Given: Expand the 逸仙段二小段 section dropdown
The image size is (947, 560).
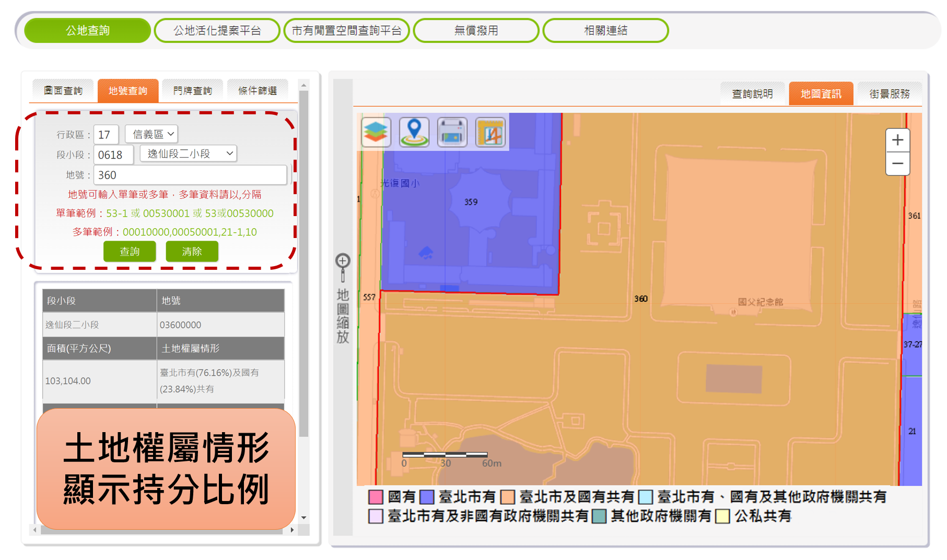Looking at the screenshot, I should click(189, 153).
